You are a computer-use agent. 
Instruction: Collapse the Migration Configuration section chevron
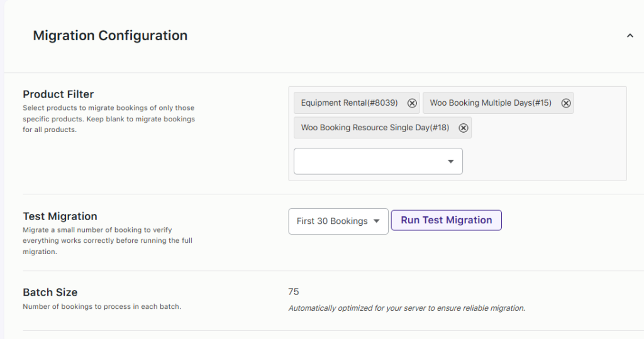pyautogui.click(x=630, y=36)
